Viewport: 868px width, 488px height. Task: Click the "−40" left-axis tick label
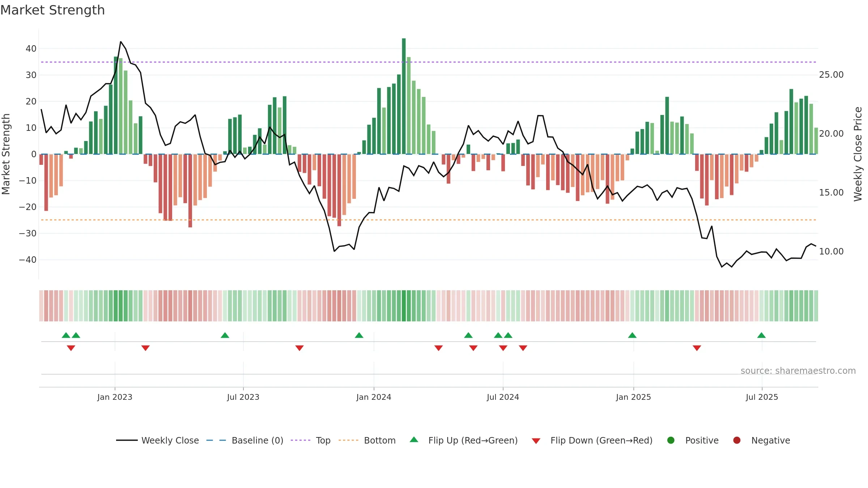click(x=28, y=260)
